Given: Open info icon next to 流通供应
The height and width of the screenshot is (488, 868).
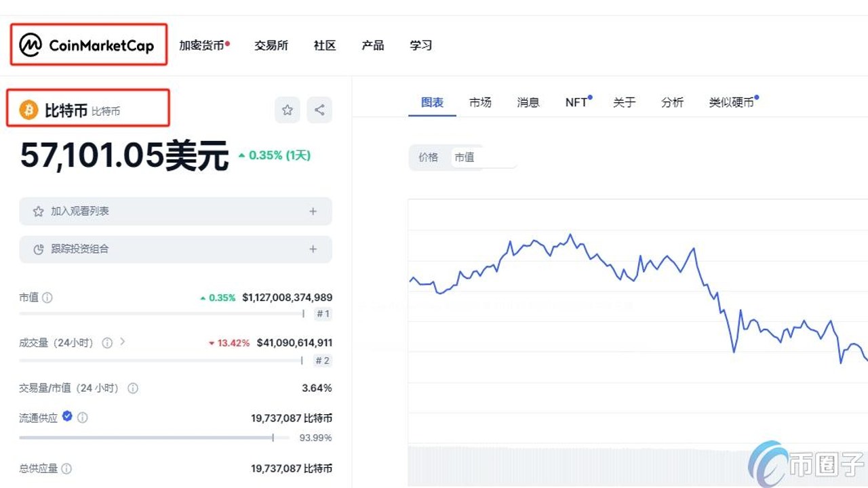Looking at the screenshot, I should pyautogui.click(x=83, y=418).
